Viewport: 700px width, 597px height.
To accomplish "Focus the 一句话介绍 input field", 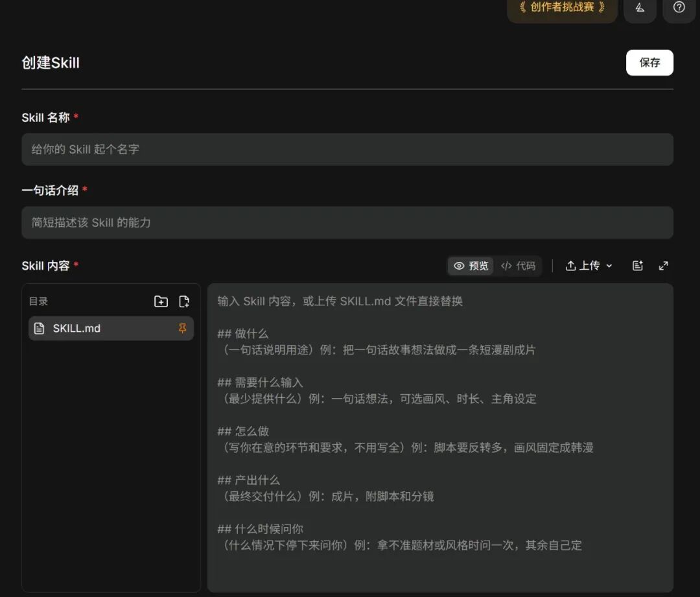I will coord(347,222).
